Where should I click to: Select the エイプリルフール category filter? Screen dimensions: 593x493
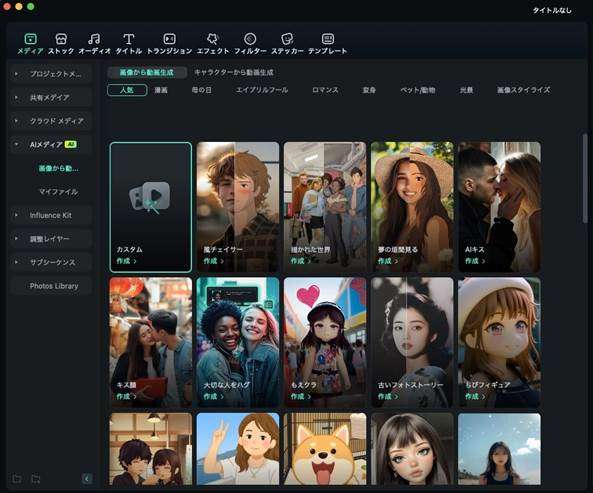point(262,90)
